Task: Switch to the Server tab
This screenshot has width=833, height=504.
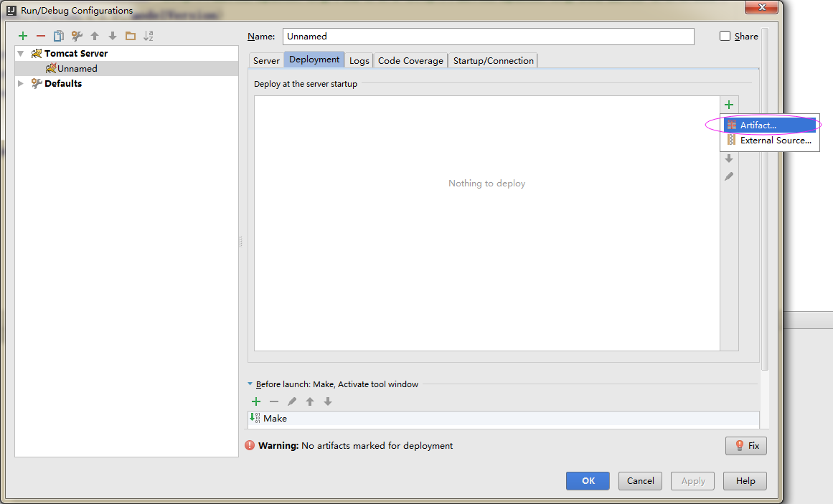Action: click(x=266, y=60)
